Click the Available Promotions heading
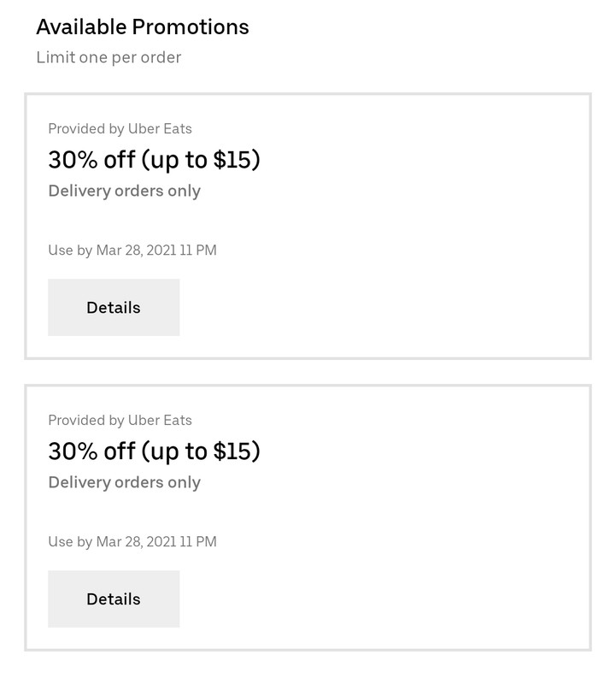 pos(143,27)
